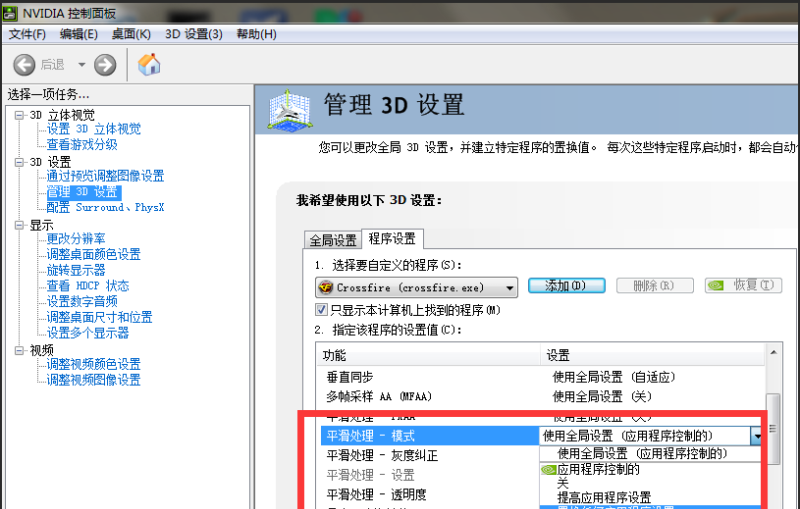Image resolution: width=800 pixels, height=509 pixels.
Task: Choose 应用程序控制的 option
Action: click(651, 469)
